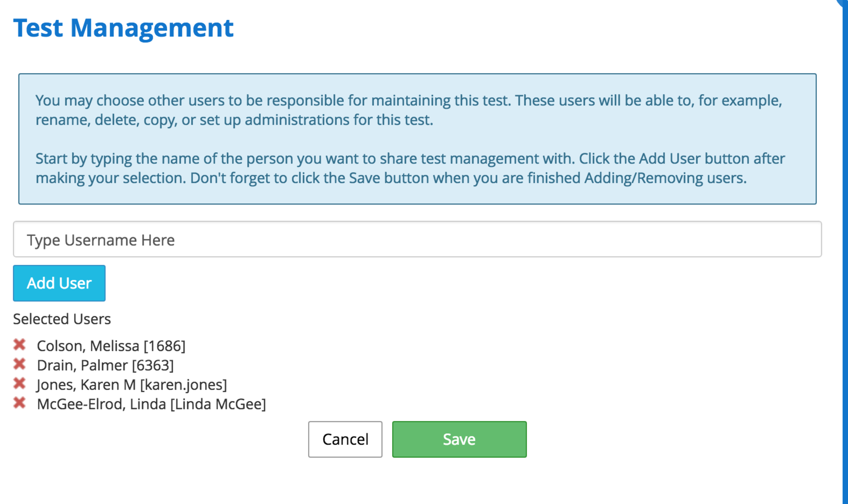The width and height of the screenshot is (848, 504).
Task: Remove Drain, Palmer with red X
Action: [x=19, y=364]
